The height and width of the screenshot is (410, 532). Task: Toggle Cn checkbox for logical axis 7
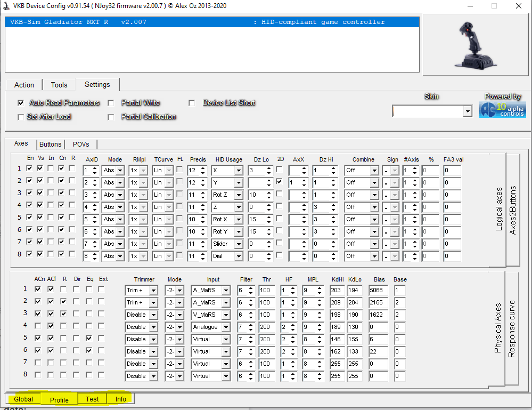(61, 242)
